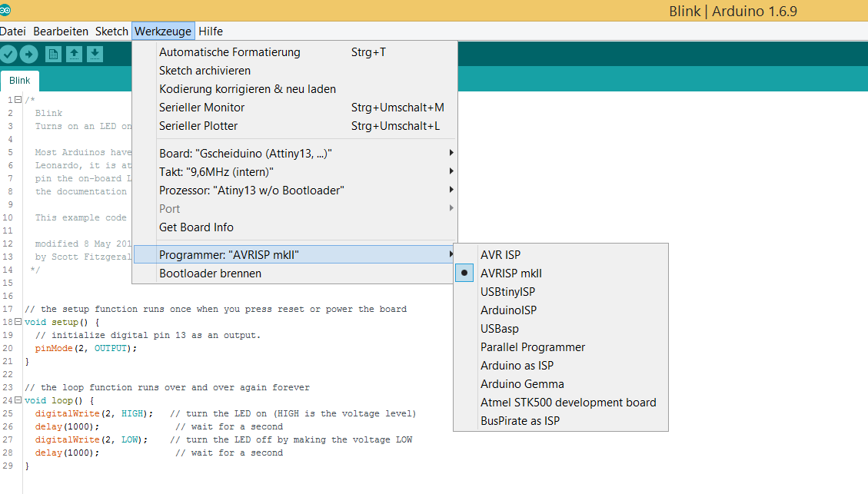The image size is (868, 494).
Task: Open the Datei menu
Action: point(13,31)
